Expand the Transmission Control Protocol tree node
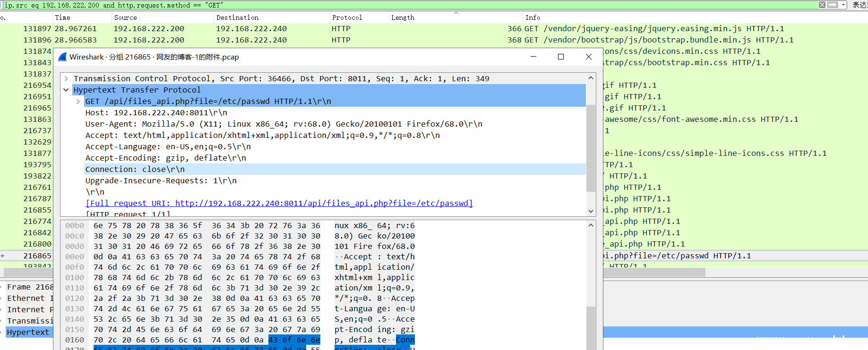Screen dimensions: 868x350 click(67, 78)
